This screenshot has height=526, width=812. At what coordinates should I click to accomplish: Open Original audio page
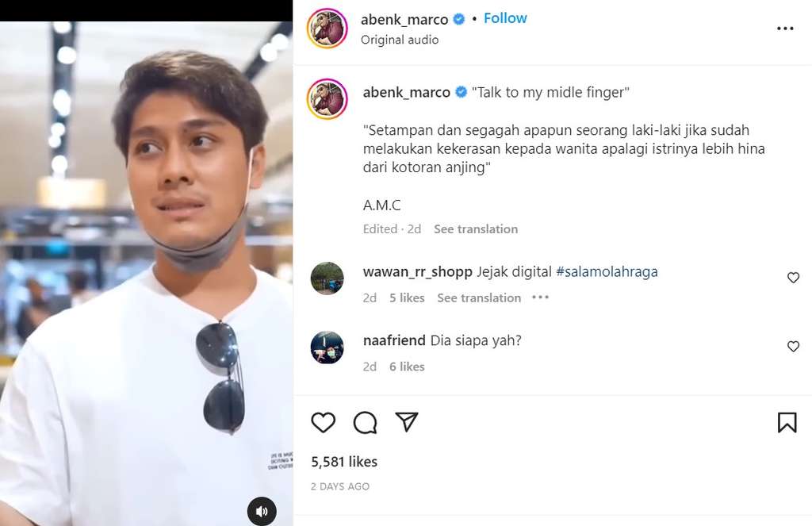pos(400,40)
